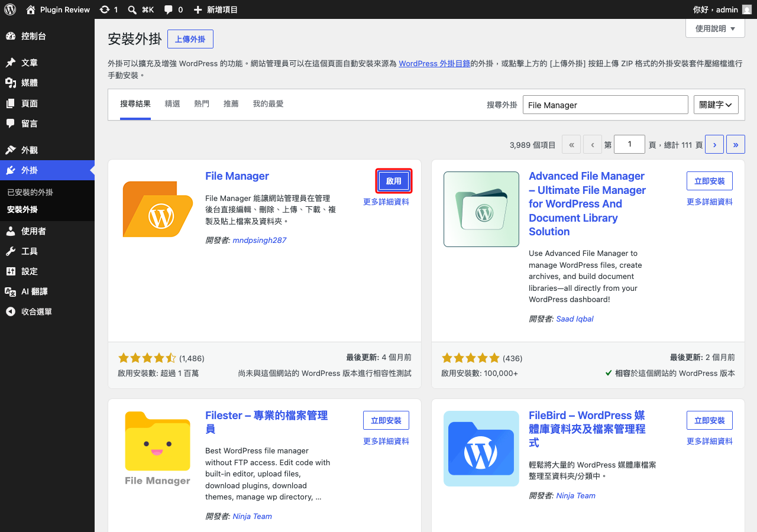Focus the 搜尋外掛 search field
Image resolution: width=757 pixels, height=532 pixels.
point(606,105)
